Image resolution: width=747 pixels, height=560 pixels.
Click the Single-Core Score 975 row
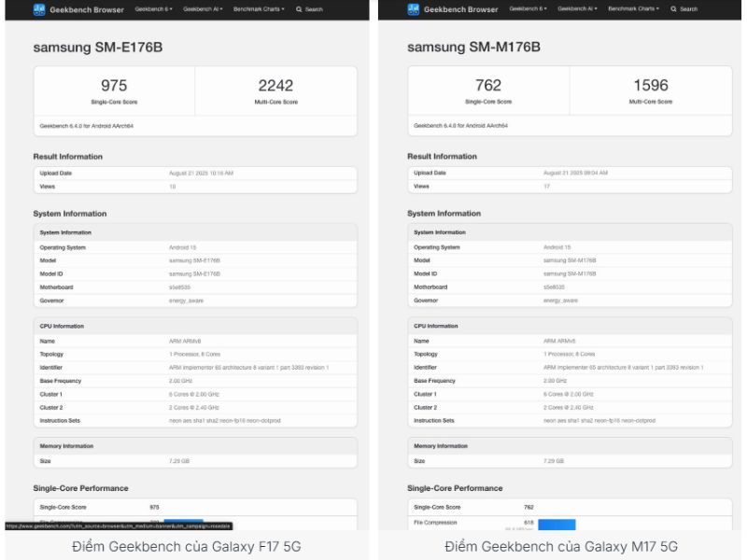pyautogui.click(x=195, y=507)
